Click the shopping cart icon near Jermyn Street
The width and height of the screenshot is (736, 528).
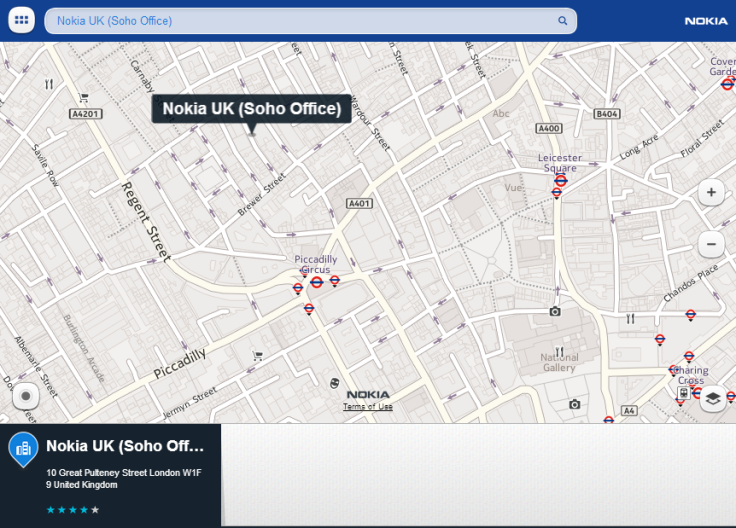257,356
